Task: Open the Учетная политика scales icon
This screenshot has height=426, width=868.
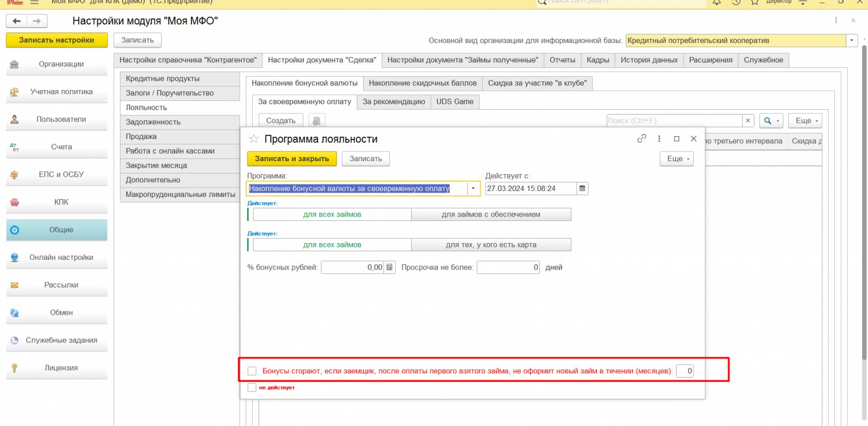Action: [x=15, y=92]
